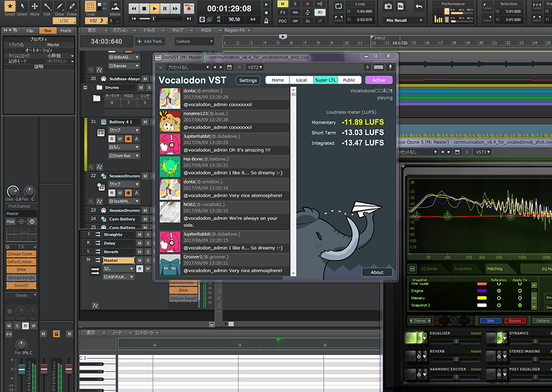552x392 pixels.
Task: Solo the Delay bus
Action: pyautogui.click(x=148, y=243)
